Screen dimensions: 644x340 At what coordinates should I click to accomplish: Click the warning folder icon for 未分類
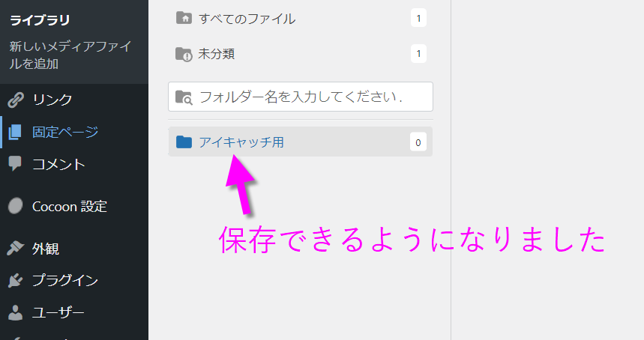184,54
